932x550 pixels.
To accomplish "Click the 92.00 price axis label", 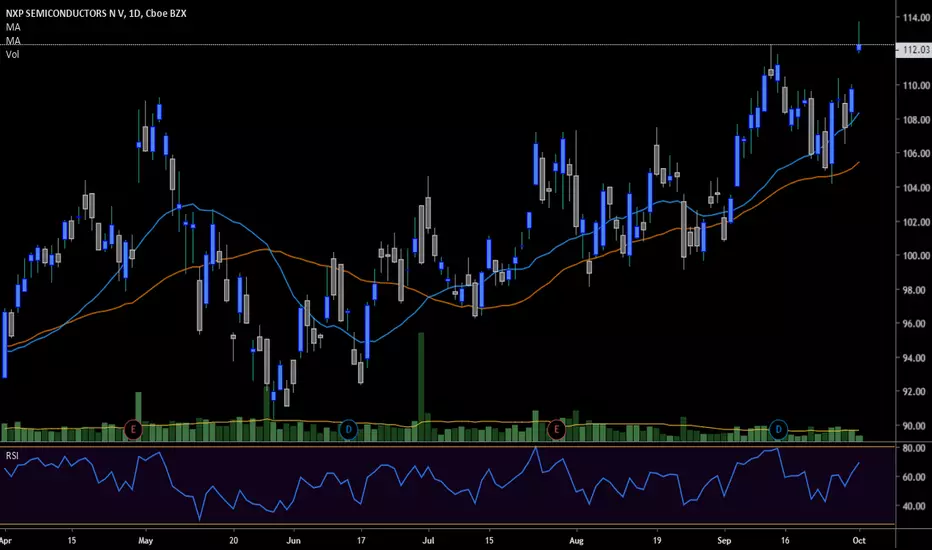I will click(916, 392).
